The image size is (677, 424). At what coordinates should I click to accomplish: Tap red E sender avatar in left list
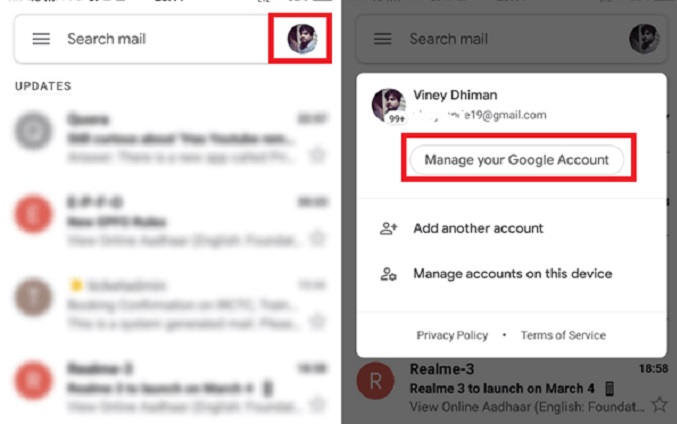pos(33,214)
